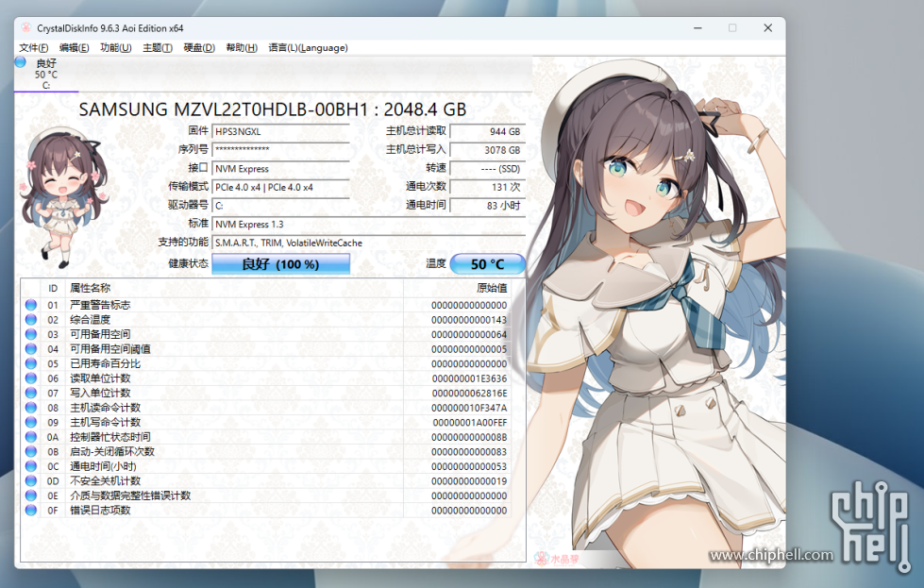Viewport: 924px width, 588px height.
Task: Click status orb for row 0B 启动-关闭循环次数
Action: tap(30, 452)
